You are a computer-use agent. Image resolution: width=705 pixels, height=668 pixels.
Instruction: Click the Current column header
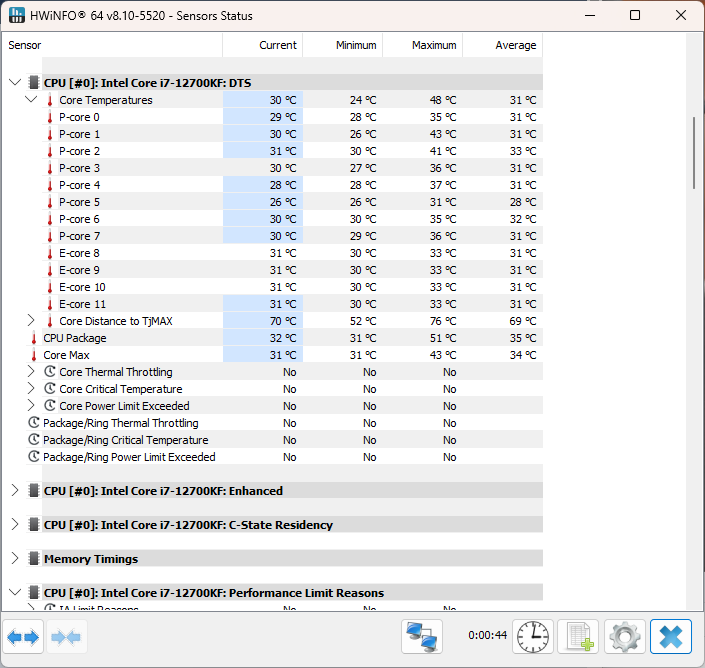coord(263,45)
